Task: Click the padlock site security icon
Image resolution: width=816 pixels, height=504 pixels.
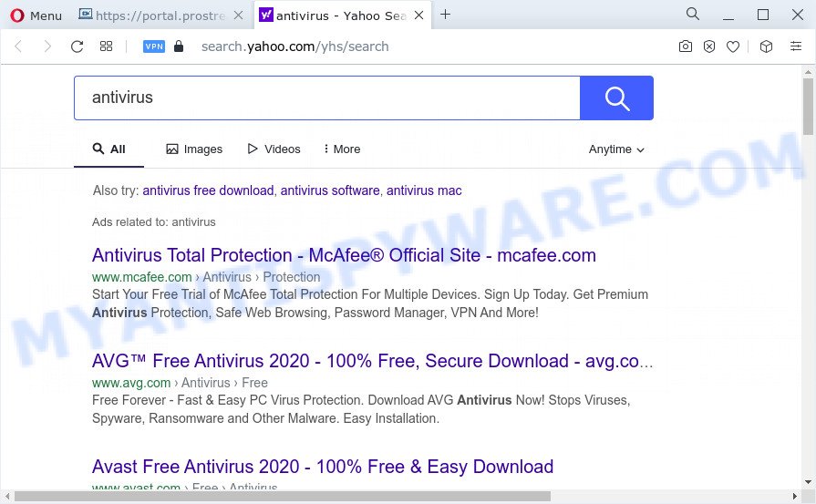Action: pos(179,46)
